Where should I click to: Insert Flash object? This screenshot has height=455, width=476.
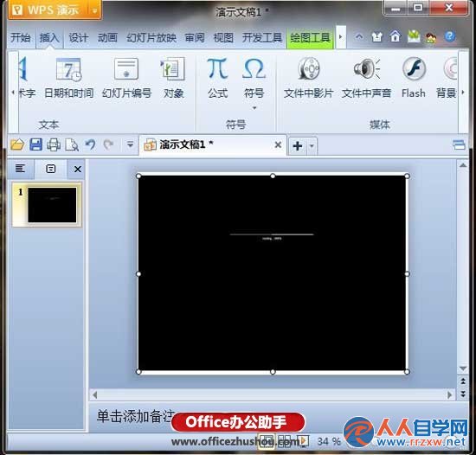414,78
